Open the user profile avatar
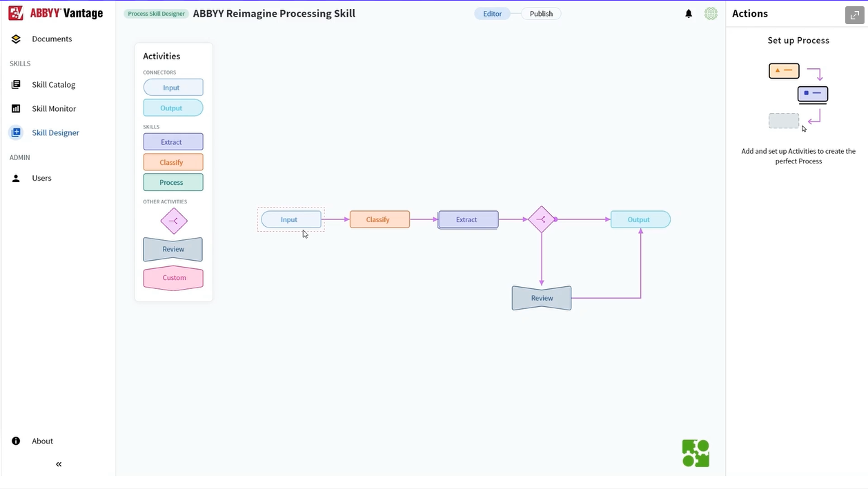Viewport: 868px width, 489px height. coord(711,14)
